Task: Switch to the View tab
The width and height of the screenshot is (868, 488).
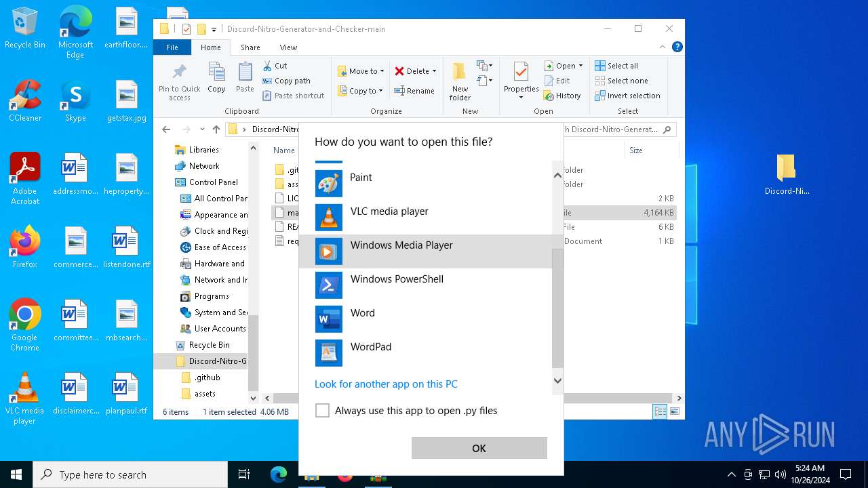Action: pyautogui.click(x=288, y=47)
